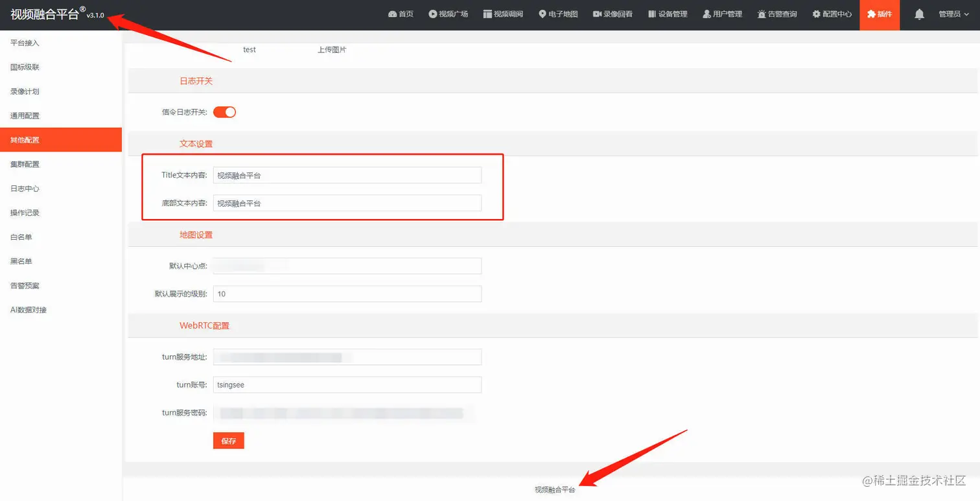Focus the 底部文本内容 input field
Screen dimensions: 980x501
347,203
